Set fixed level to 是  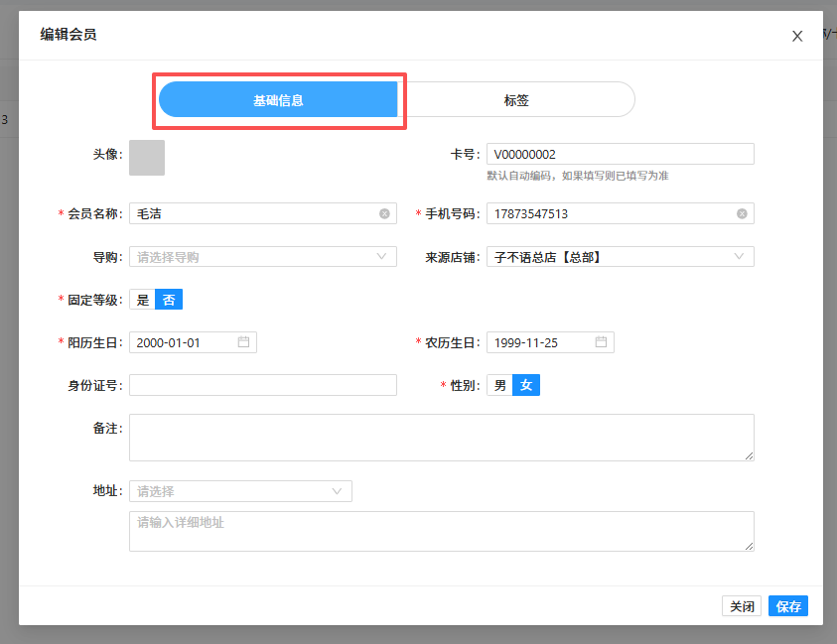(x=142, y=300)
